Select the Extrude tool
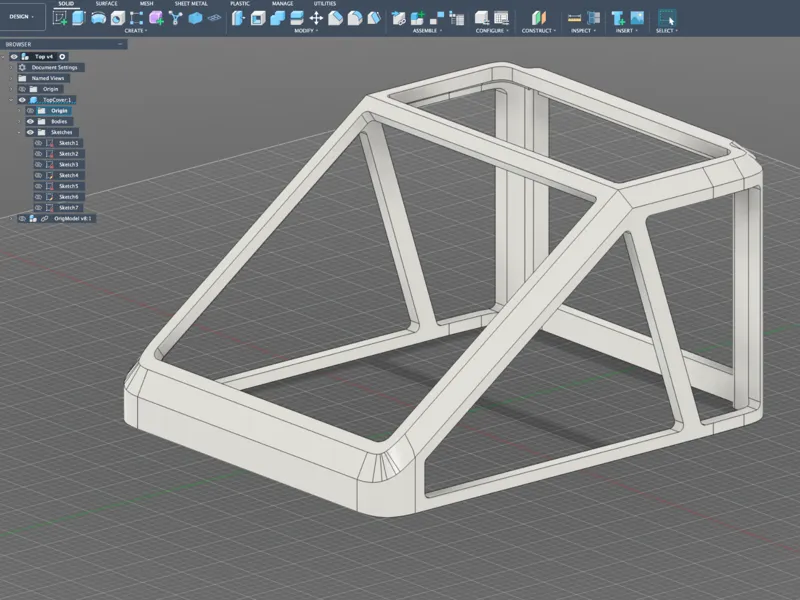 click(x=79, y=18)
